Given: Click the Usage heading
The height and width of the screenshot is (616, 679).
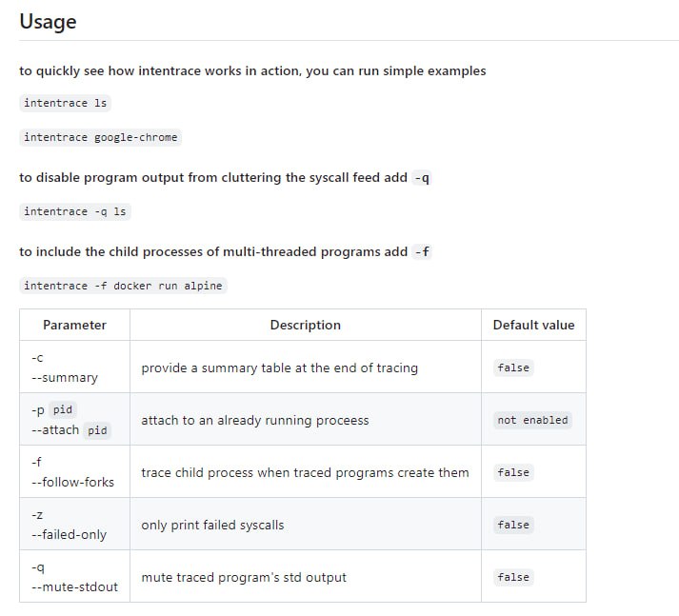Looking at the screenshot, I should (48, 21).
